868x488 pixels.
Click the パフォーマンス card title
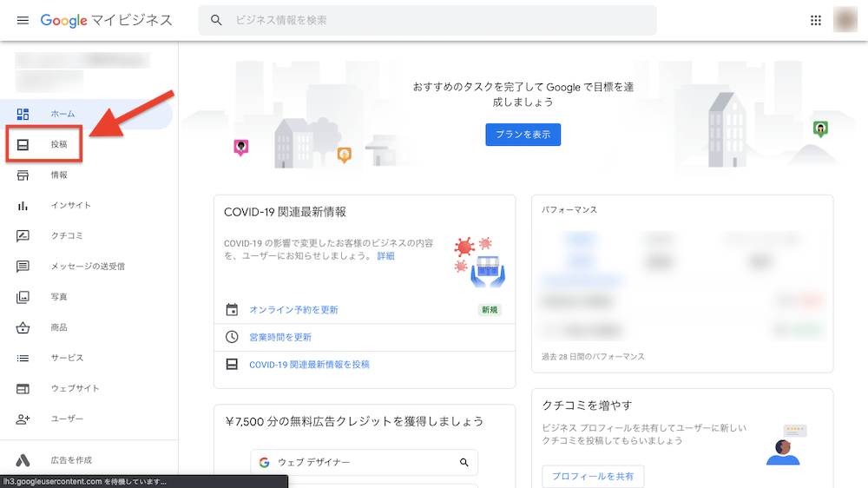tap(569, 210)
